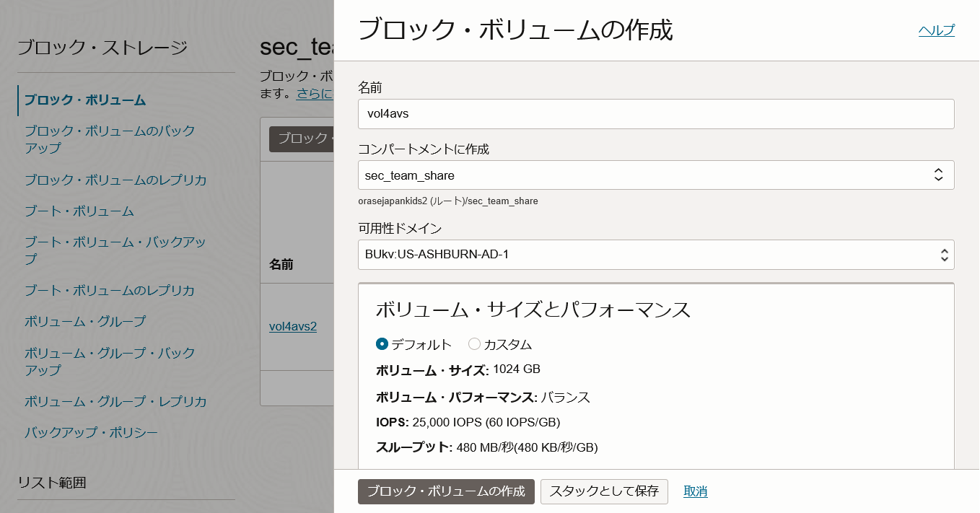This screenshot has height=513, width=980.
Task: Open ブロック・ボリュームのバックアップ in sidebar
Action: click(110, 140)
